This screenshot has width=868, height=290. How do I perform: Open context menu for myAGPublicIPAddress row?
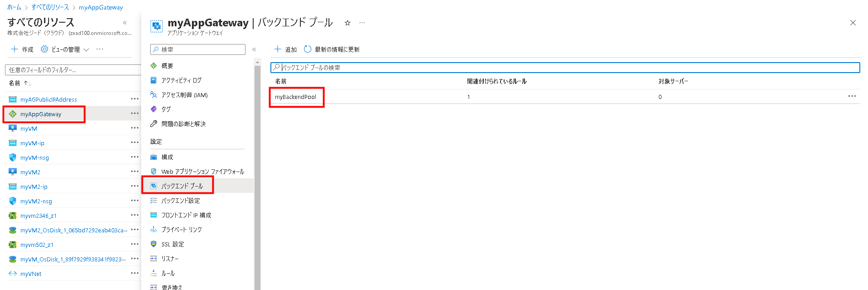tap(135, 99)
